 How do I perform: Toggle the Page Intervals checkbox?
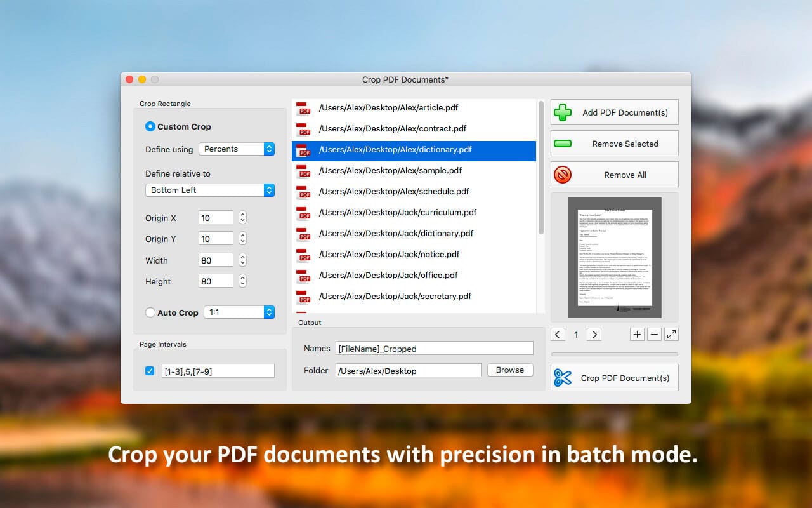pyautogui.click(x=150, y=371)
